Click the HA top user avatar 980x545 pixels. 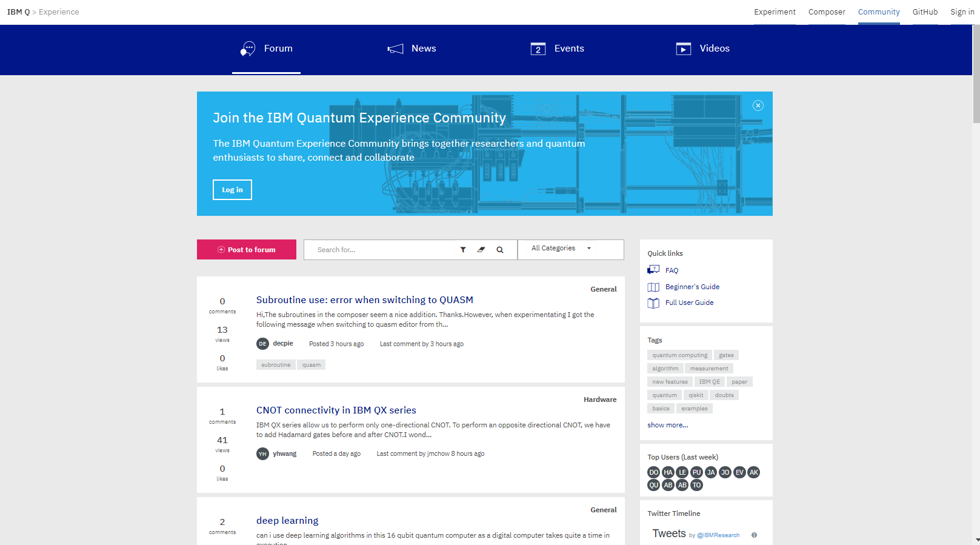click(x=668, y=472)
